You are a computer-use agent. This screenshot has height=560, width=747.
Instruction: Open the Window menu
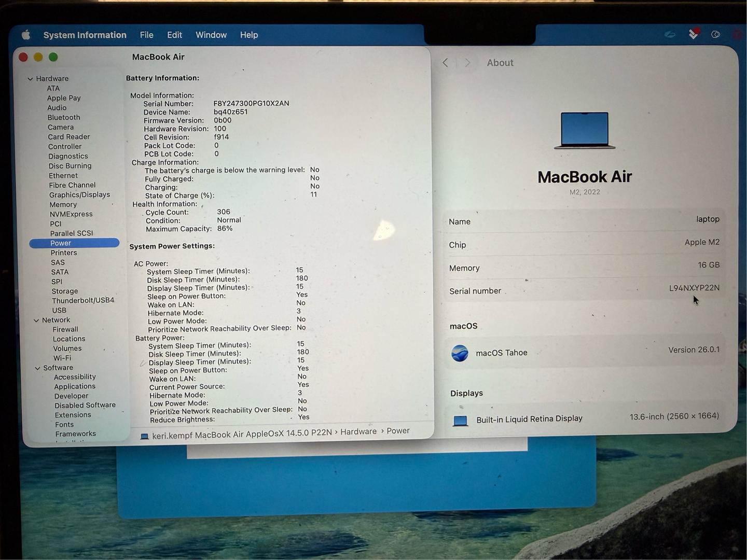click(x=211, y=35)
